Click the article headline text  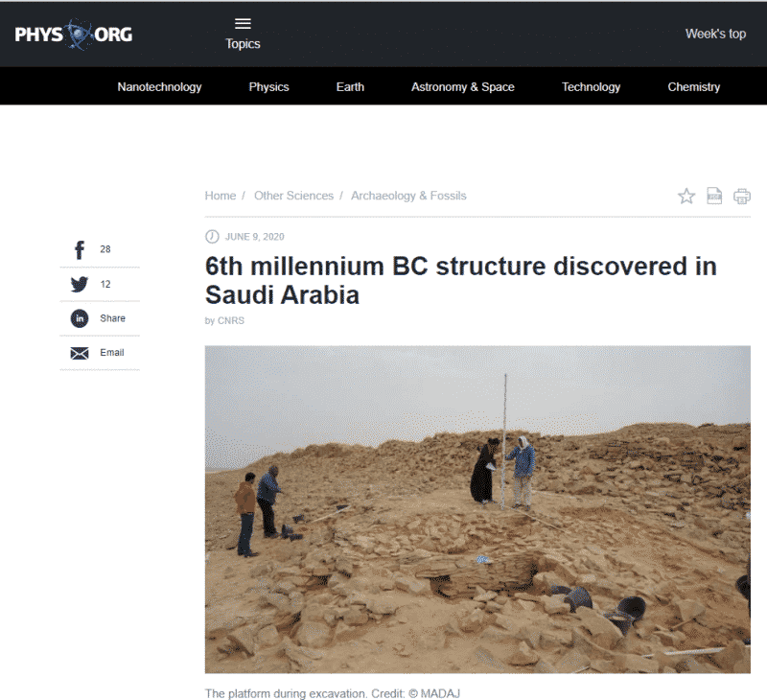click(461, 281)
